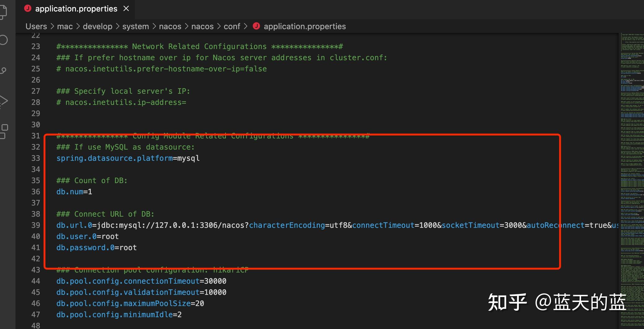The height and width of the screenshot is (329, 644).
Task: Click the connectionTimeout=30000 line
Action: pos(141,281)
